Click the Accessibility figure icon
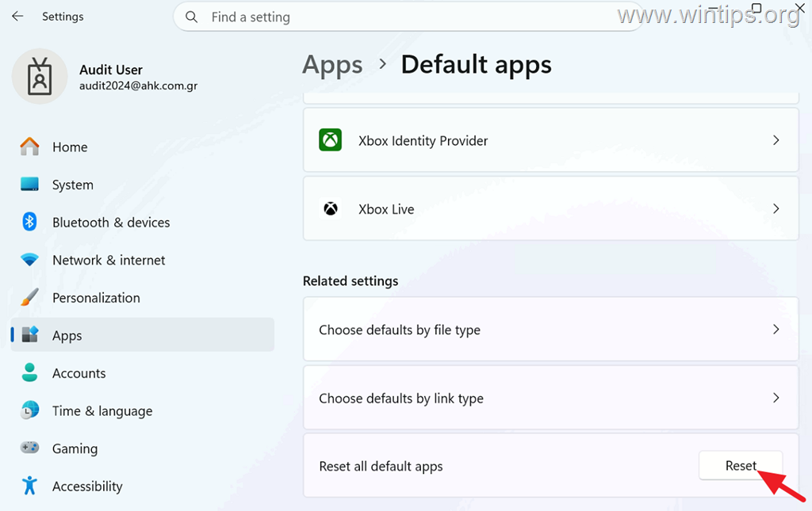Viewport: 812px width, 511px height. (x=29, y=486)
